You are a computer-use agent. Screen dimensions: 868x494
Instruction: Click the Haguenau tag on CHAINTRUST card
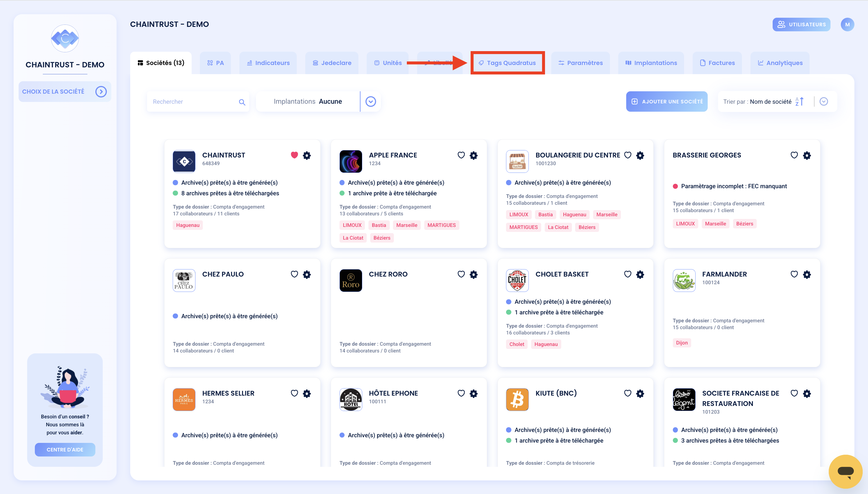187,225
